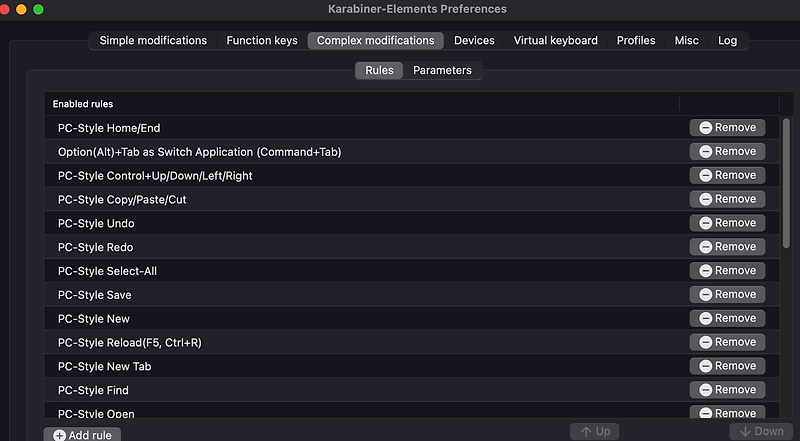800x441 pixels.
Task: Open the Log tab
Action: tap(727, 40)
